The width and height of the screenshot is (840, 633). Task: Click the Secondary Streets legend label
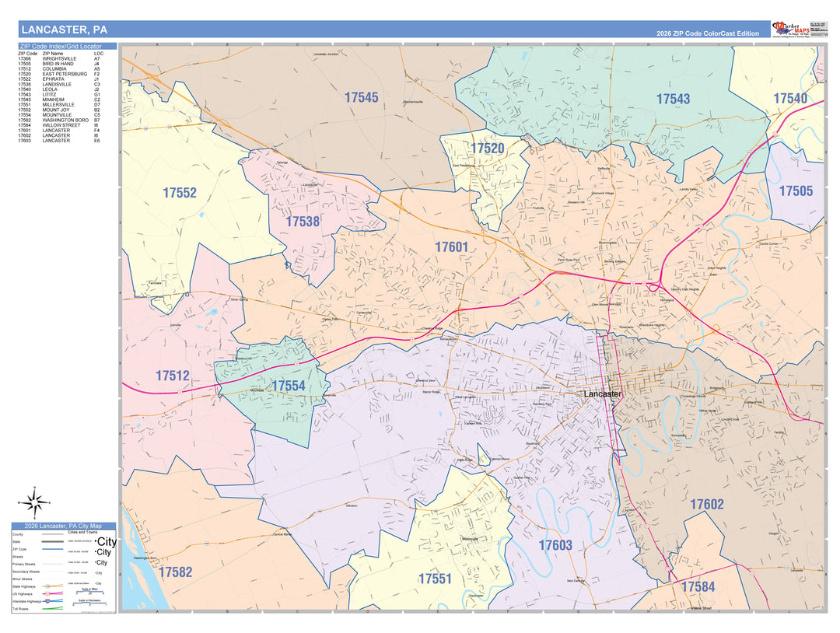click(x=26, y=572)
